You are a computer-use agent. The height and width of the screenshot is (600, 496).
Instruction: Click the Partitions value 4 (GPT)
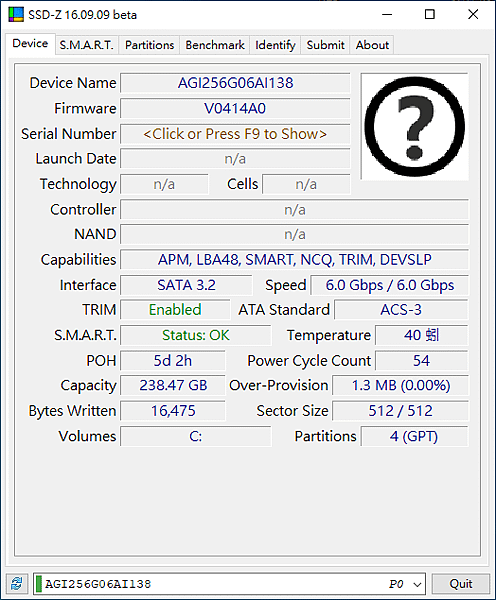click(414, 437)
